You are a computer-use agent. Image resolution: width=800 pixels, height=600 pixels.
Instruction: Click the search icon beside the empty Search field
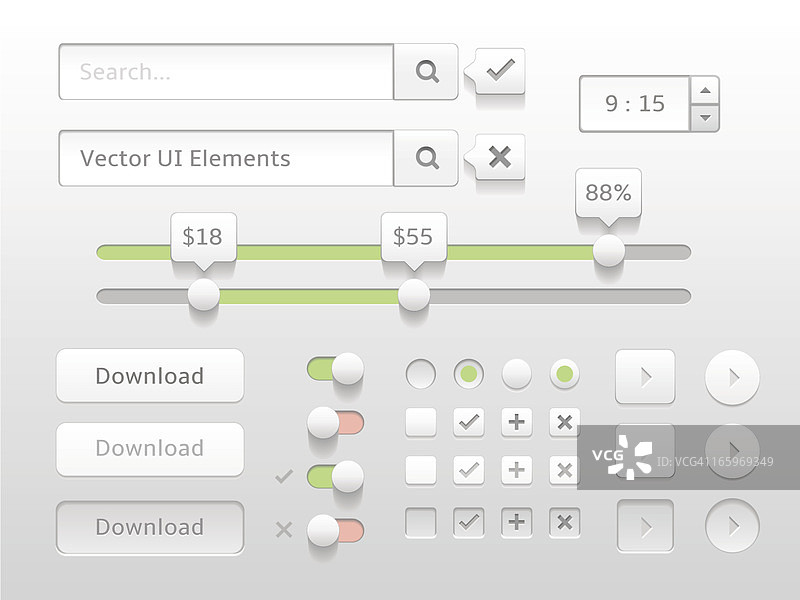tap(427, 72)
